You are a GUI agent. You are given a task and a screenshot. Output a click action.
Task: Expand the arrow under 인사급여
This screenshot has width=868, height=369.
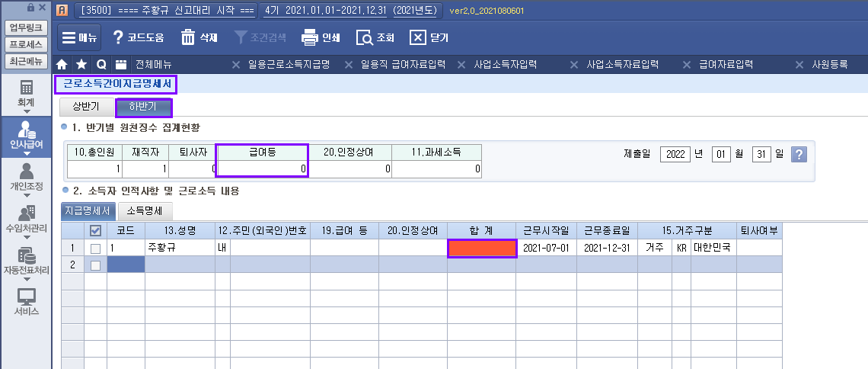tap(26, 153)
